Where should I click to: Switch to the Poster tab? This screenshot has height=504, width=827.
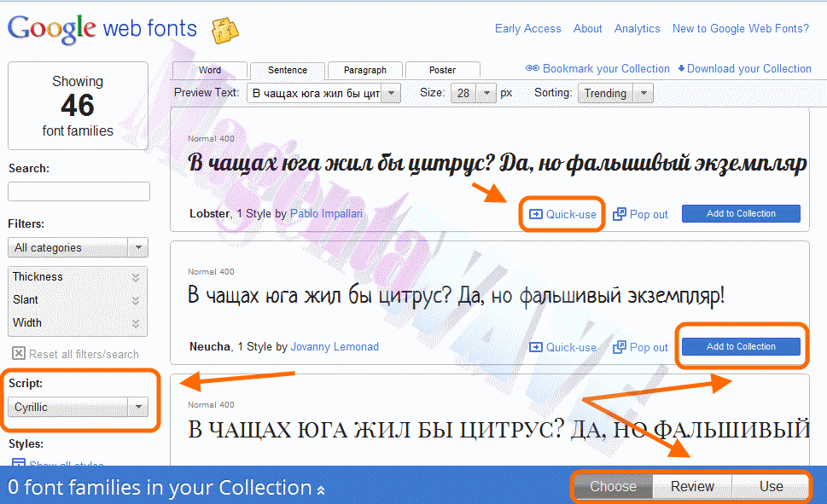pyautogui.click(x=442, y=70)
